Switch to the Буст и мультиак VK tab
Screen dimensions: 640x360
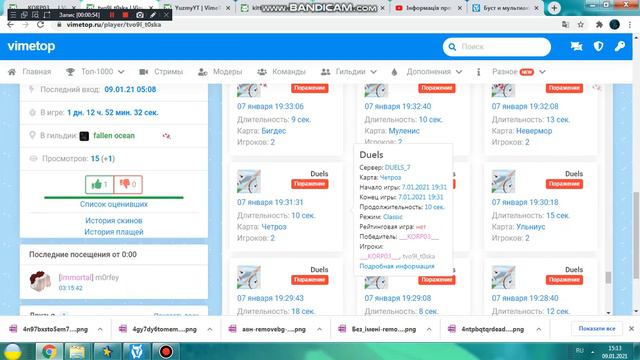click(x=505, y=8)
